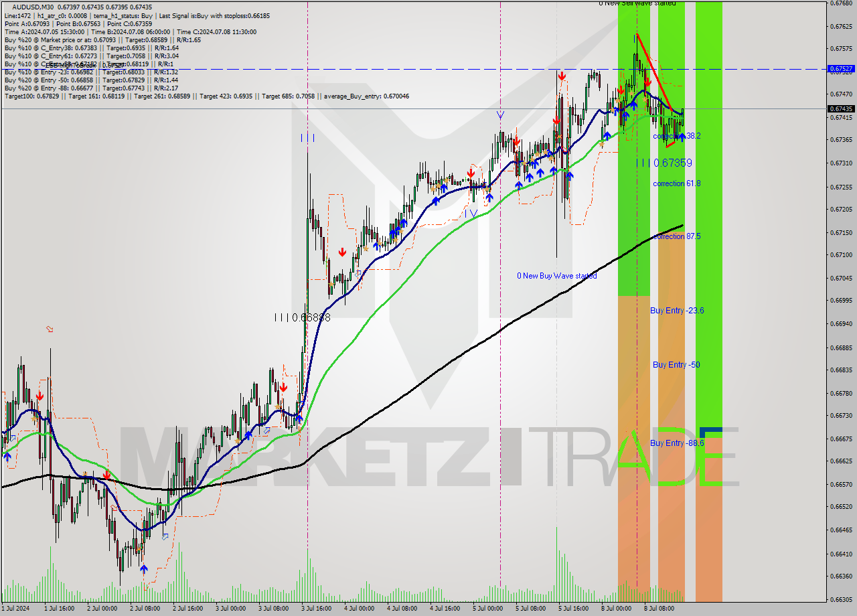Click 'correction 87.5' label
Screen dimensions: 857x616
click(677, 237)
